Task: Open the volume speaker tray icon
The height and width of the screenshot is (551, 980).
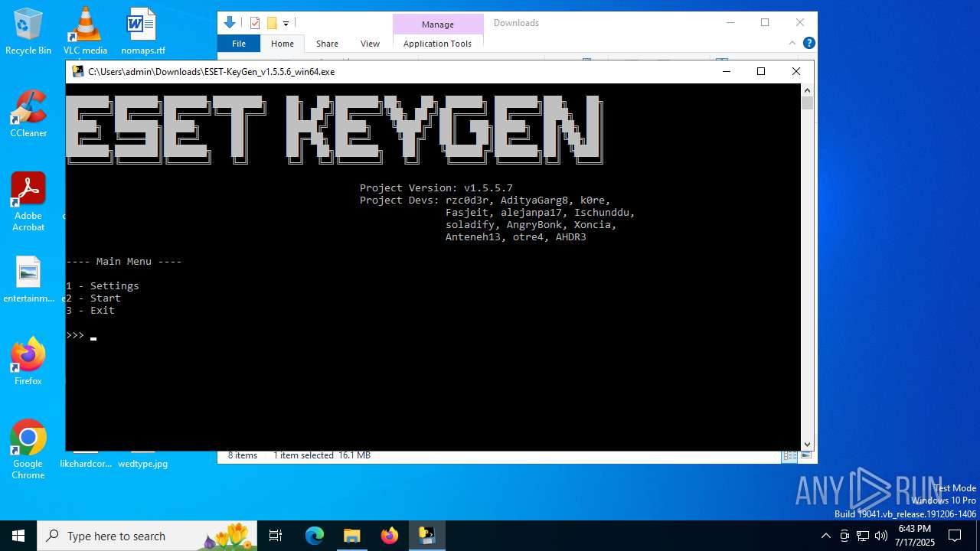Action: point(881,536)
